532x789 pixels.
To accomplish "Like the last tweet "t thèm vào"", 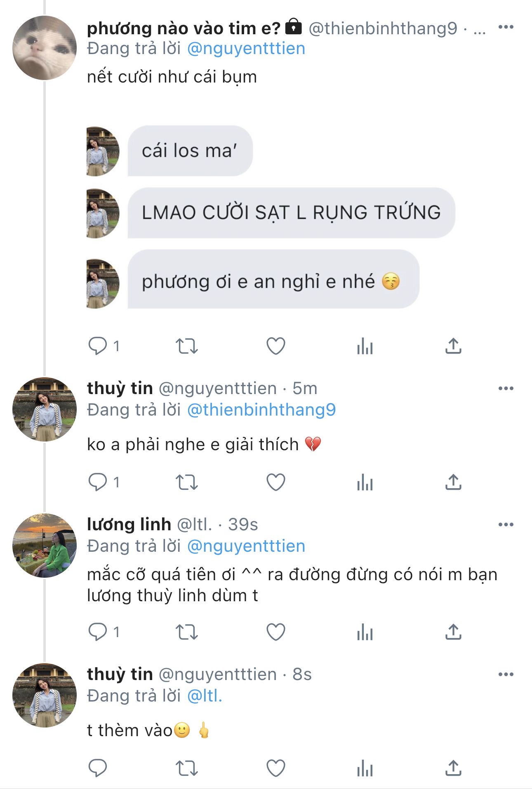I will (x=275, y=768).
